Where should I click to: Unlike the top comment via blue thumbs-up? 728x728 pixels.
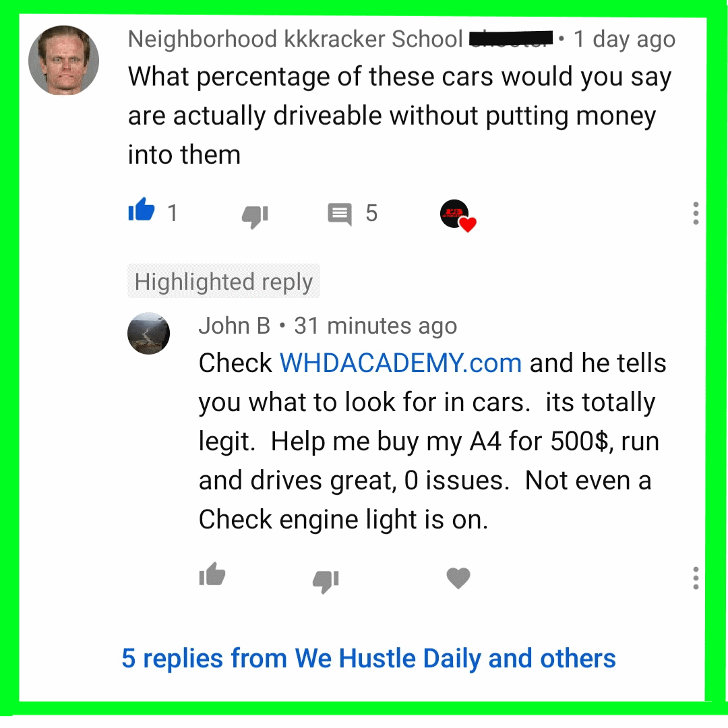(x=141, y=210)
